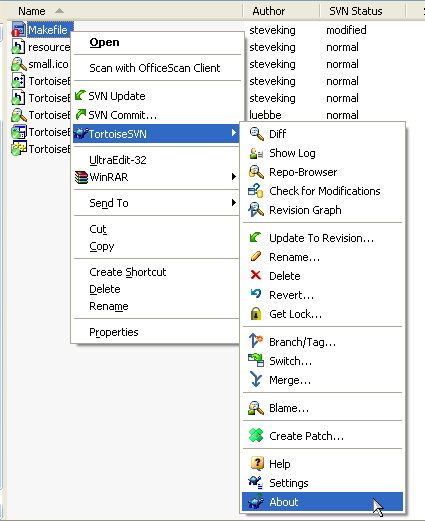The width and height of the screenshot is (425, 521).
Task: Click the SVN Update arrow icon
Action: [x=80, y=96]
